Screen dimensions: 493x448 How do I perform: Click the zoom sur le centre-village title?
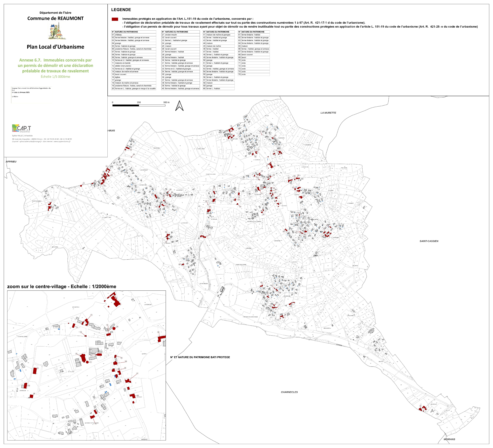[x=62, y=286]
